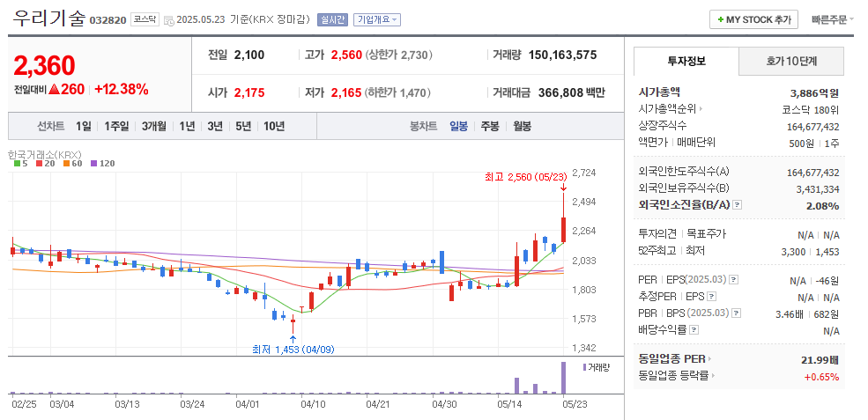Click the PBR value 3.46배
Image resolution: width=868 pixels, height=420 pixels.
pos(789,313)
